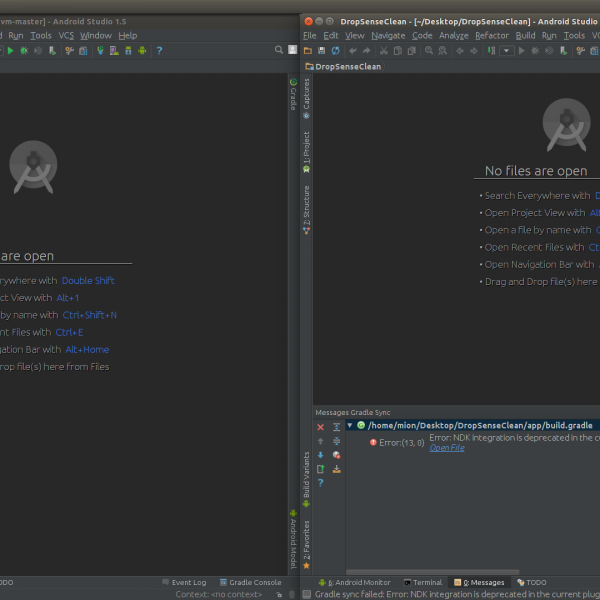
Task: Click Export to Text File icon in Messages
Action: 321,469
